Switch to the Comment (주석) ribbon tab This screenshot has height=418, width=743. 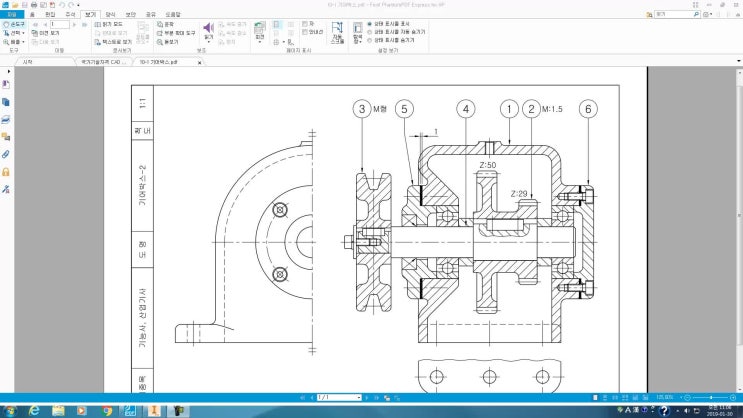(70, 15)
